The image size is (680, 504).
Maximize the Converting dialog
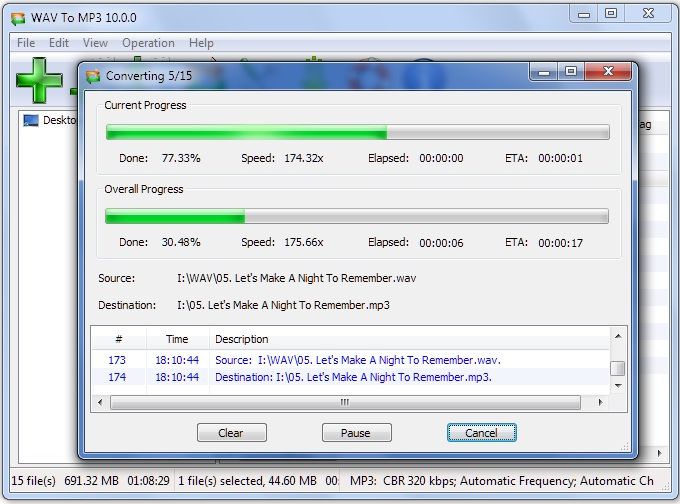[x=571, y=72]
